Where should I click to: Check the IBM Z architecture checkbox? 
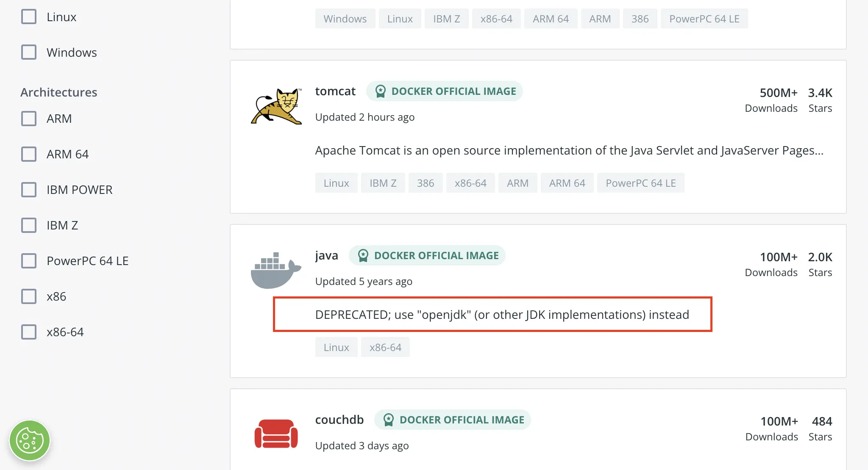tap(29, 225)
